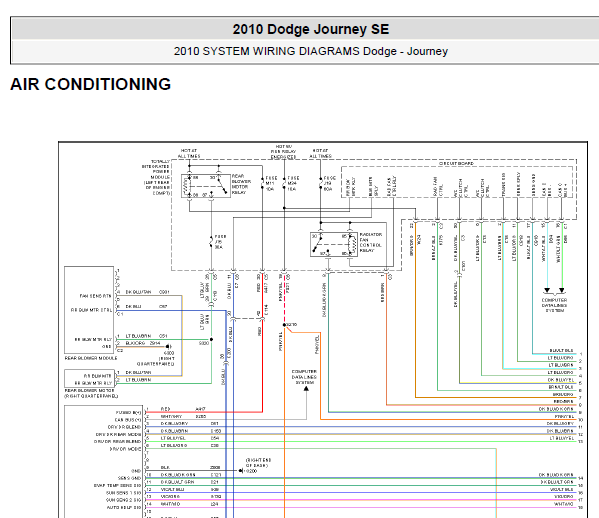Click the Rear Blower Module box

89,310
